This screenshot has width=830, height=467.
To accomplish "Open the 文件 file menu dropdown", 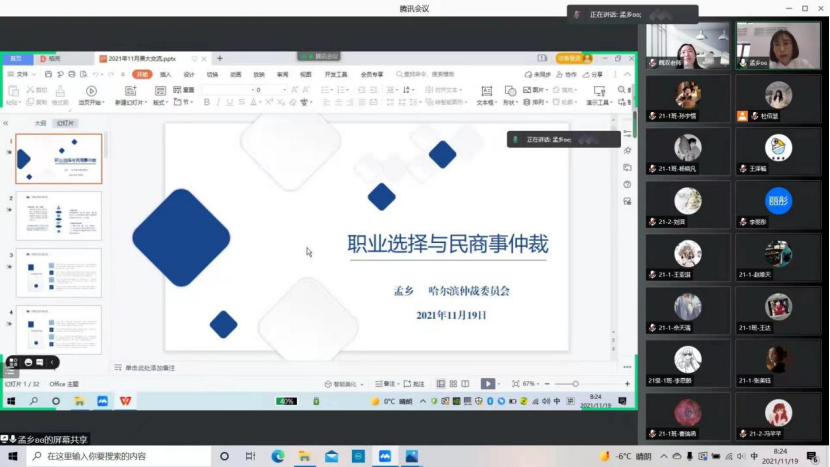I will (x=22, y=74).
